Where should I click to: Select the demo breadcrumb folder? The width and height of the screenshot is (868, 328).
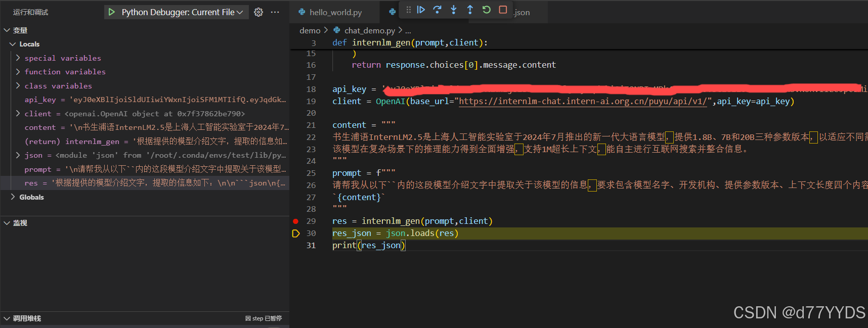point(310,30)
